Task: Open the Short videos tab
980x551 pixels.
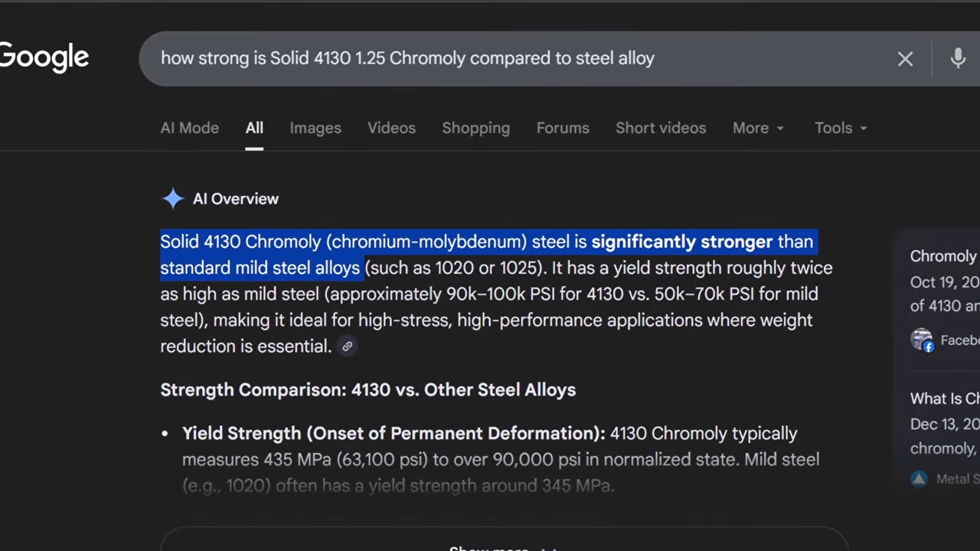Action: pos(661,128)
